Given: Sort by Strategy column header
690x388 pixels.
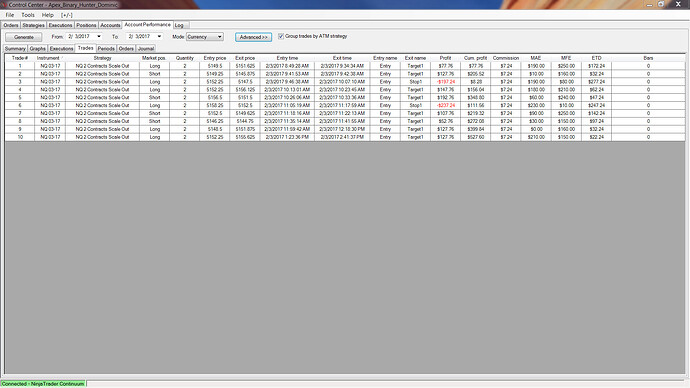Looking at the screenshot, I should point(103,58).
